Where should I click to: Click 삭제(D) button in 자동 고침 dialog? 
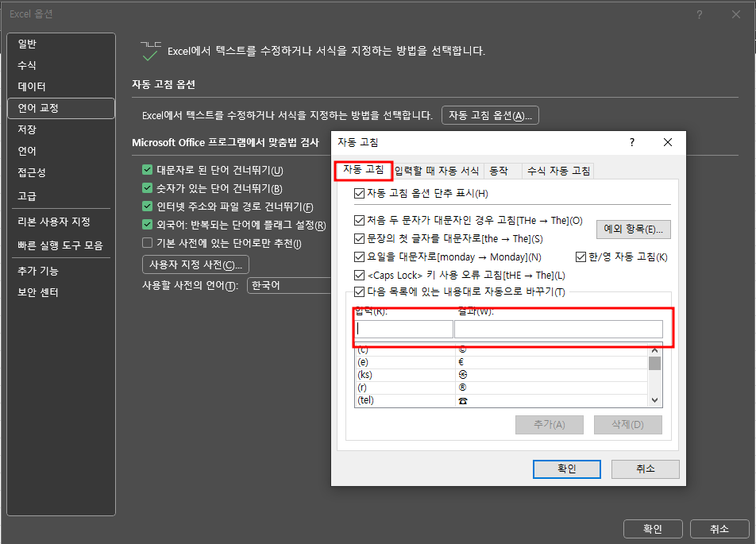coord(627,424)
